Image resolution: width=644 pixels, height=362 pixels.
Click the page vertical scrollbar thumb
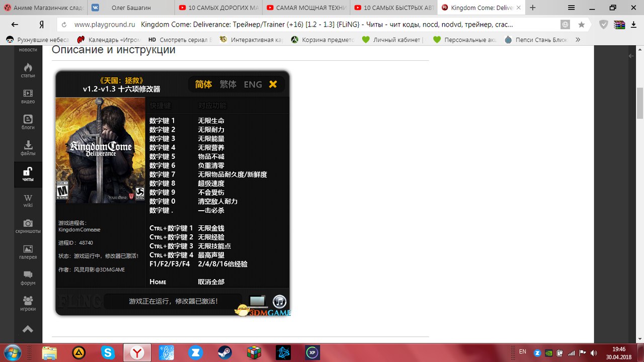pos(639,103)
